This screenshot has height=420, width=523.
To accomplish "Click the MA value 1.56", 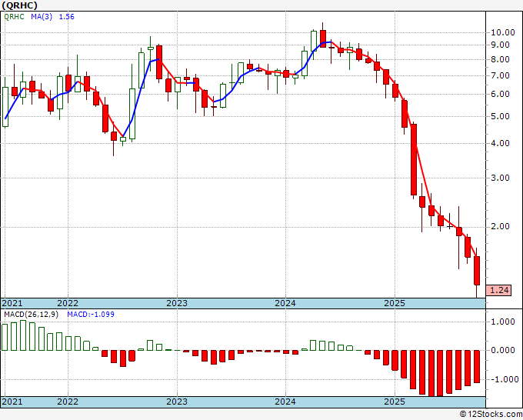I will [67, 17].
